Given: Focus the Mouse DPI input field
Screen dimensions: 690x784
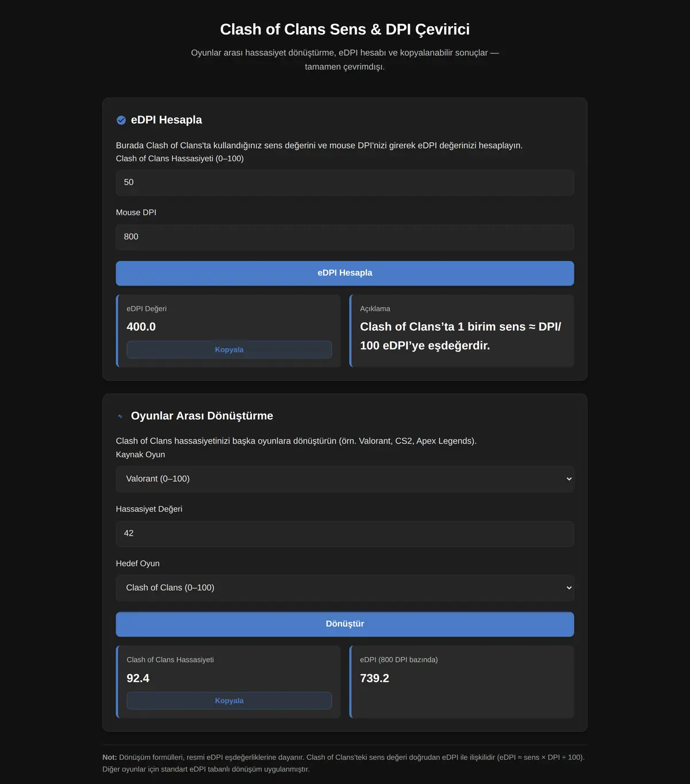Looking at the screenshot, I should [345, 237].
